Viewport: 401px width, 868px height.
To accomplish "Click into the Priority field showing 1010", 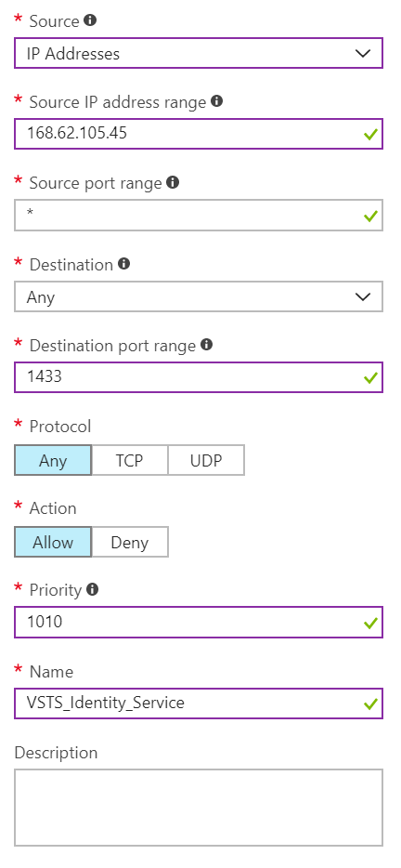I will pyautogui.click(x=199, y=623).
